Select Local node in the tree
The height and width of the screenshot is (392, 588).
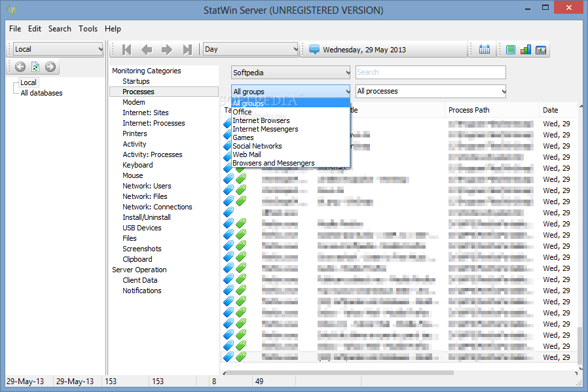pyautogui.click(x=28, y=82)
